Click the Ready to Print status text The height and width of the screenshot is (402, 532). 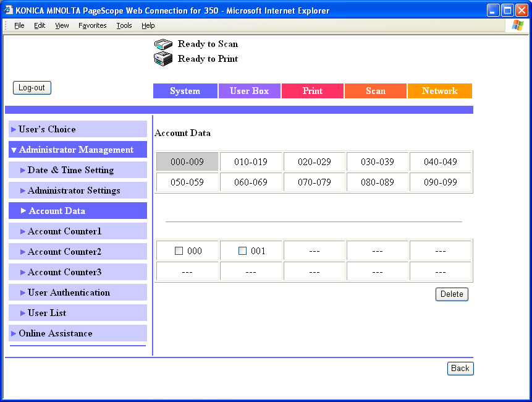208,59
